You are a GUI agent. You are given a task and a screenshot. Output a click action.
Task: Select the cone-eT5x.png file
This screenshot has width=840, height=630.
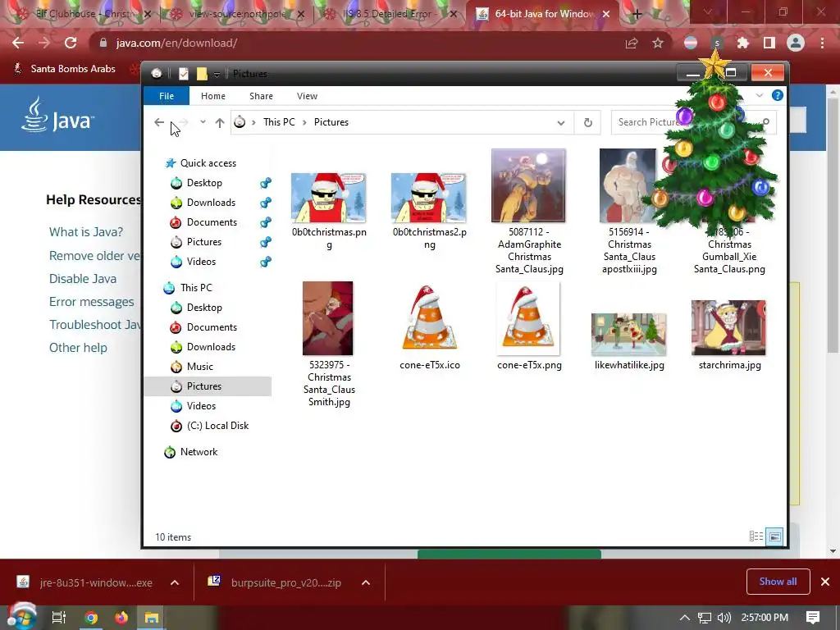[529, 326]
